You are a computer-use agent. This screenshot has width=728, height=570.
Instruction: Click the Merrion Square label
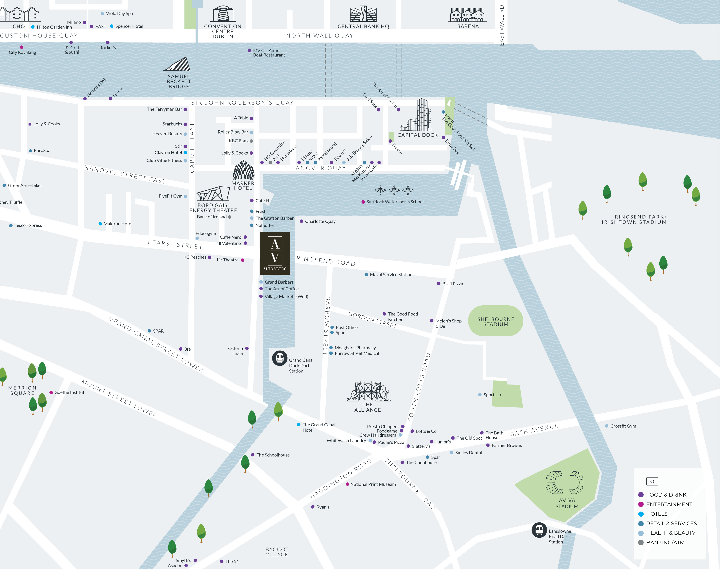[22, 395]
